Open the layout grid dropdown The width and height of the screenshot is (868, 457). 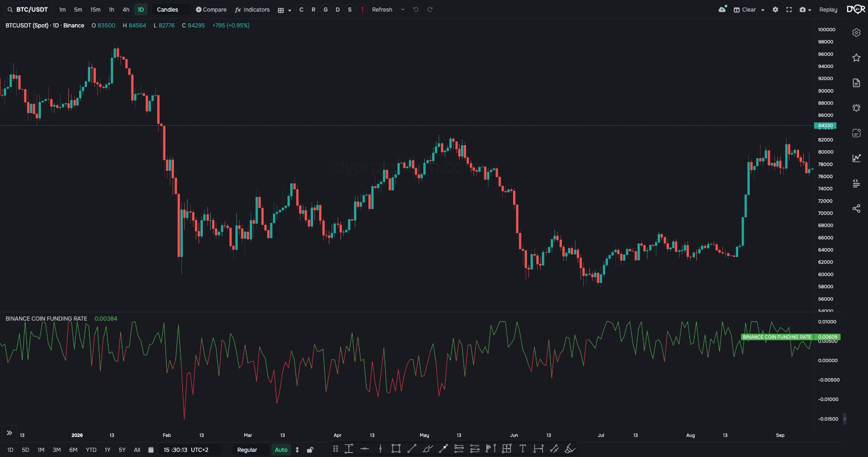[x=284, y=10]
